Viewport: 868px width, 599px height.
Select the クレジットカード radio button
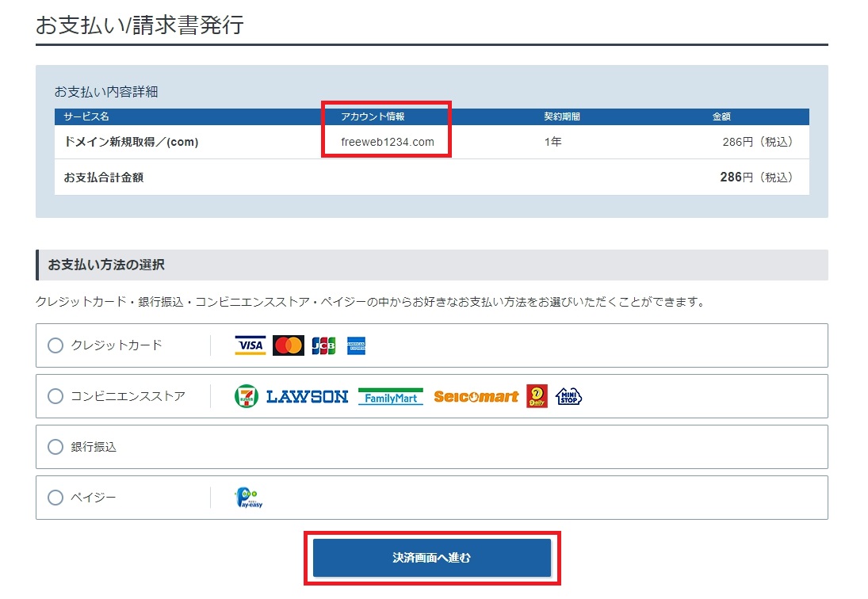[x=55, y=345]
